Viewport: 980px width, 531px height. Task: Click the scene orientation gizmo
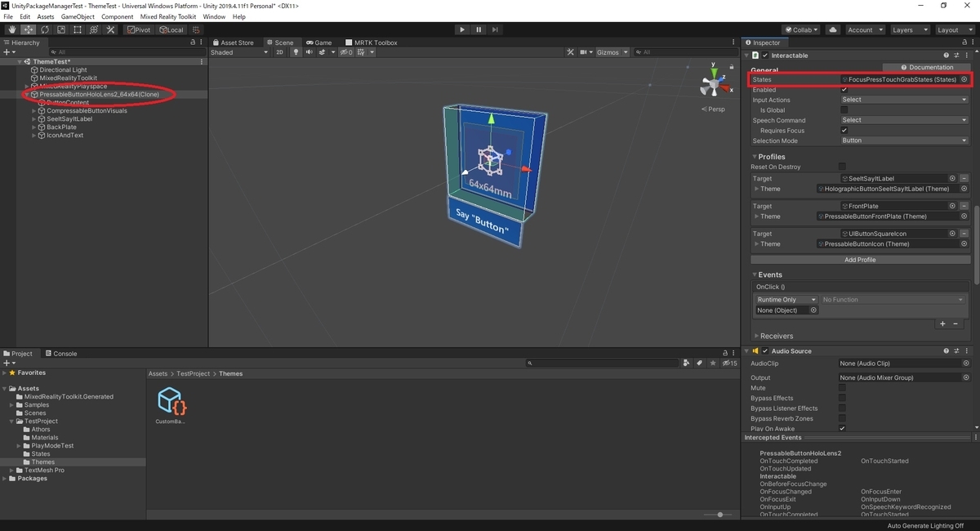(713, 83)
